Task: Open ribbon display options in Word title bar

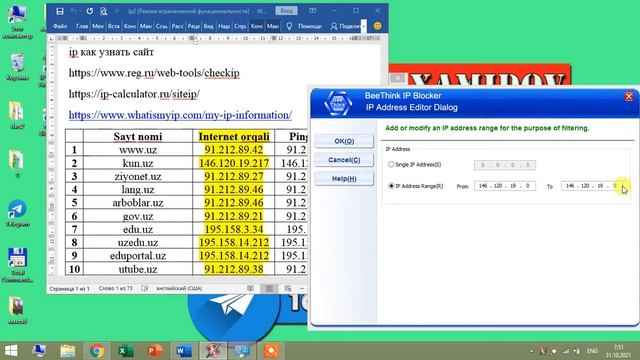Action: [x=313, y=11]
